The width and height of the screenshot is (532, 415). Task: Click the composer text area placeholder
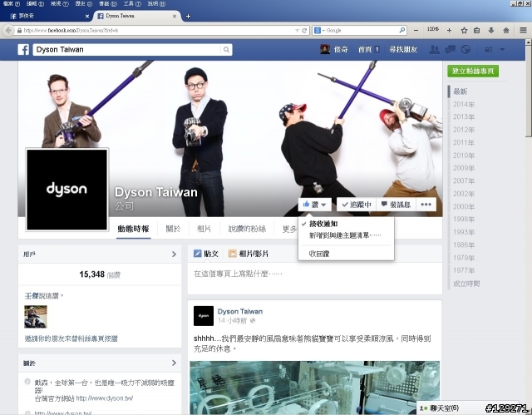point(238,274)
